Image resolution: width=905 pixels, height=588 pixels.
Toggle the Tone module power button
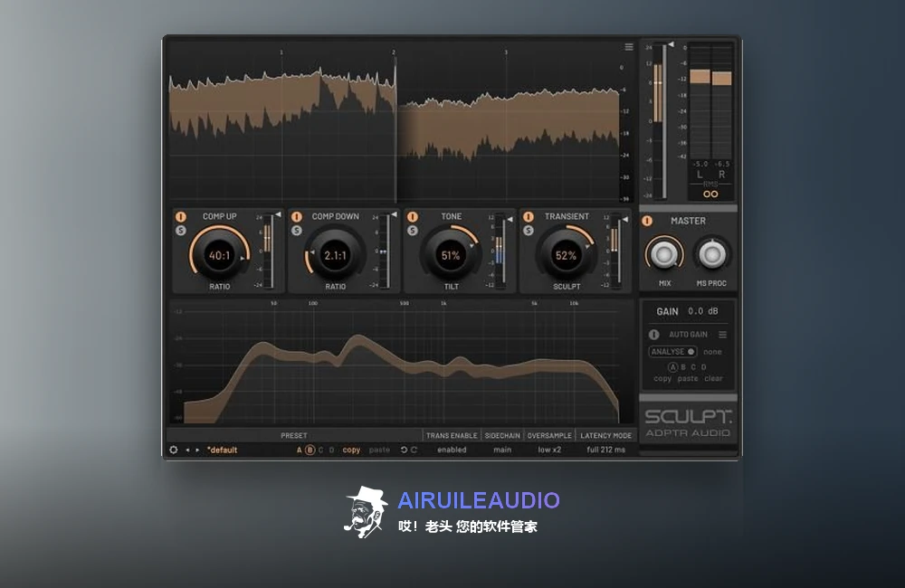coord(412,217)
